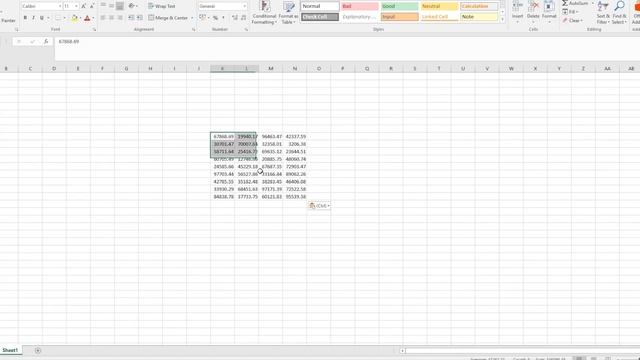Select column M header
The width and height of the screenshot is (640, 360).
click(271, 69)
